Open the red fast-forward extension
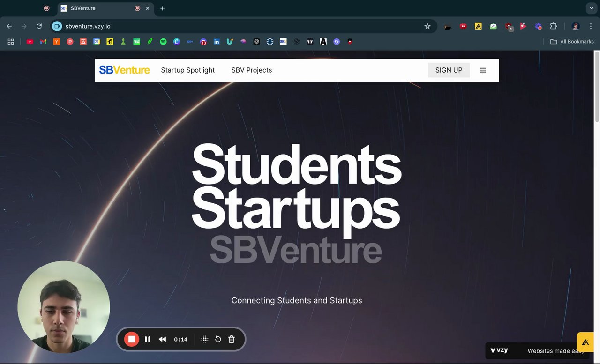 coord(463,26)
